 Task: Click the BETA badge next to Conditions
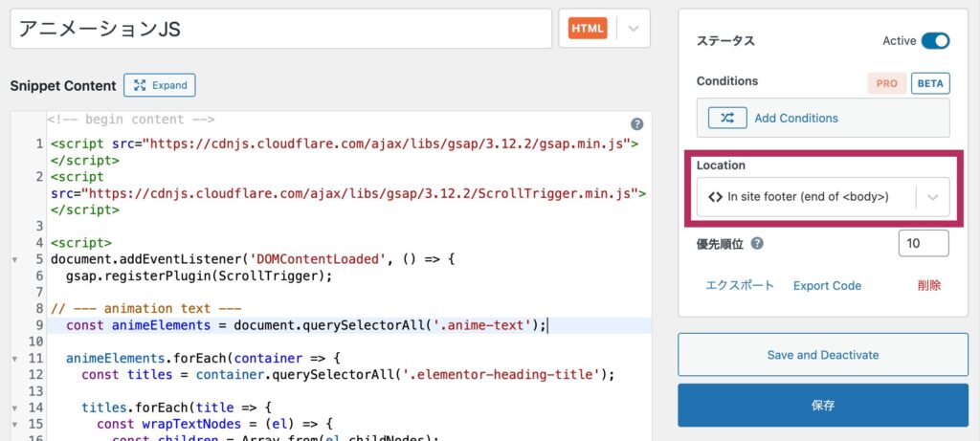pyautogui.click(x=930, y=83)
